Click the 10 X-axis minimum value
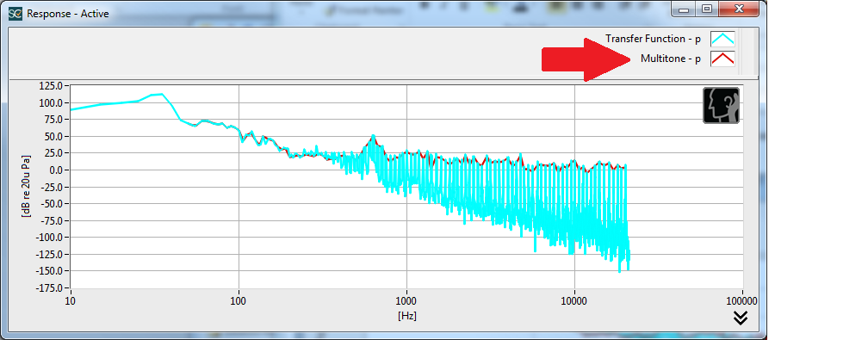868x340 pixels. click(x=70, y=301)
